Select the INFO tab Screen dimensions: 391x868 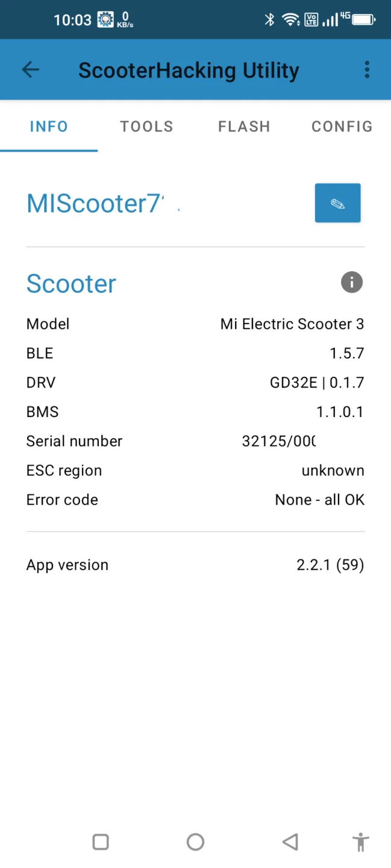49,127
